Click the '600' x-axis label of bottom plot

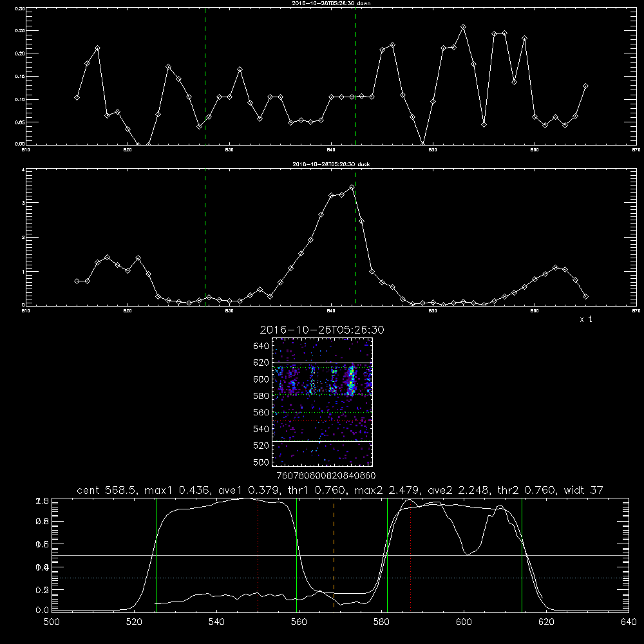point(464,622)
